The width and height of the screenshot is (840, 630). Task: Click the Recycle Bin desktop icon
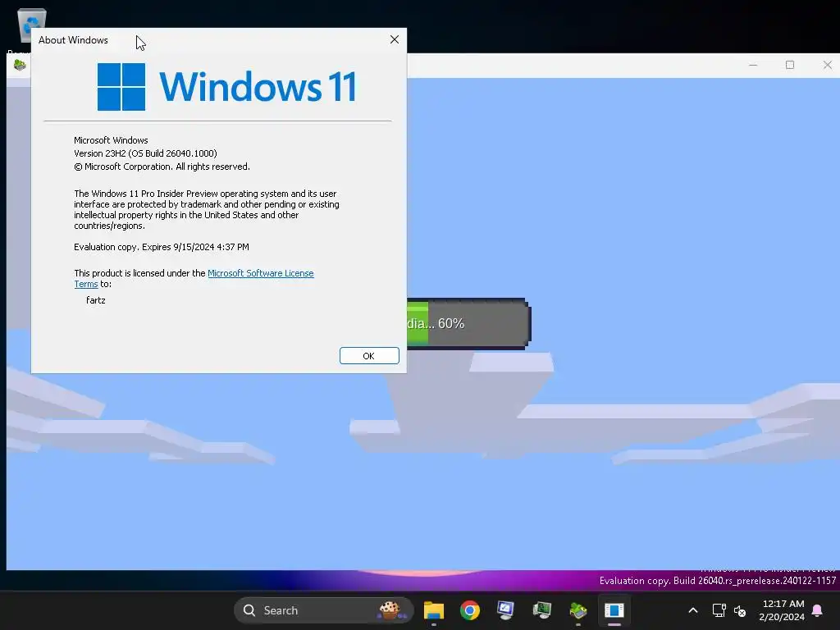pos(32,25)
